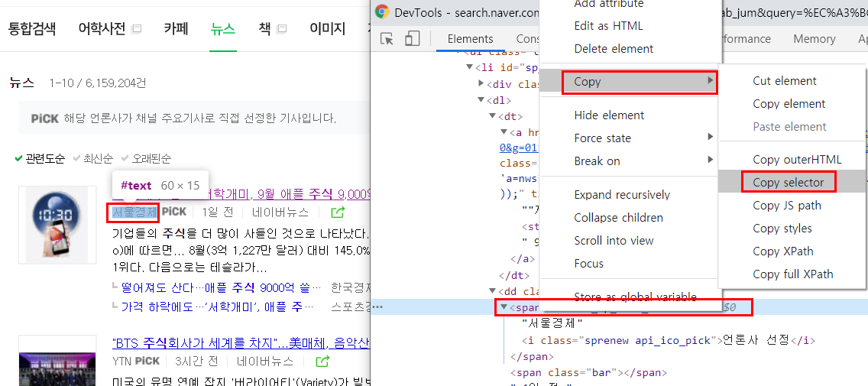Click PiCK badge next to 서울경제

coord(174,212)
